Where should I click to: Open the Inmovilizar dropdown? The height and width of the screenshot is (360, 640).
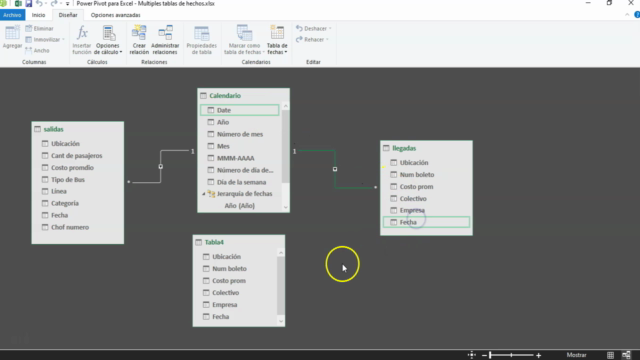45,40
